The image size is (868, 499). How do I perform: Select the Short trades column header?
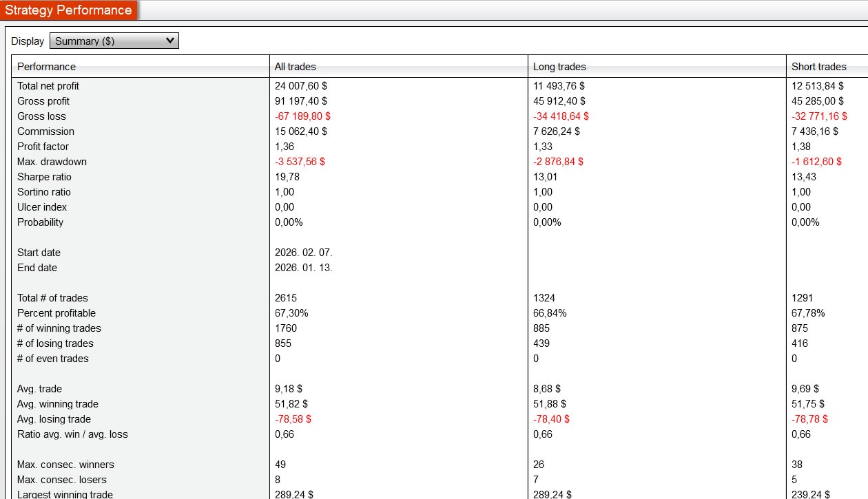[819, 67]
